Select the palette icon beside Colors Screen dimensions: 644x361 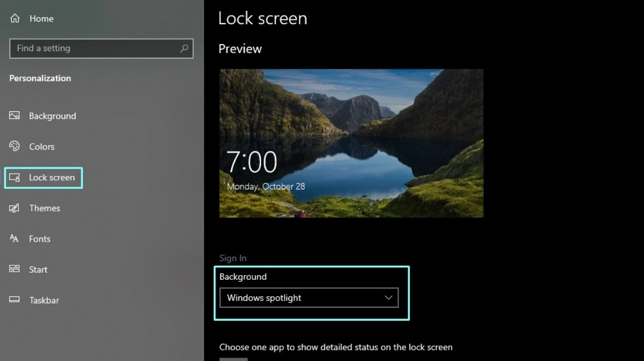point(13,146)
